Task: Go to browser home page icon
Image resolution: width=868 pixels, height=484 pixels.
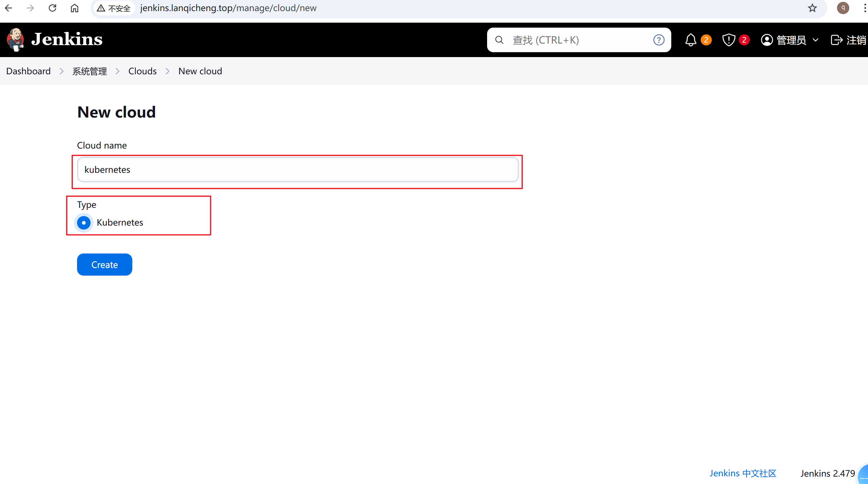Action: (x=75, y=8)
